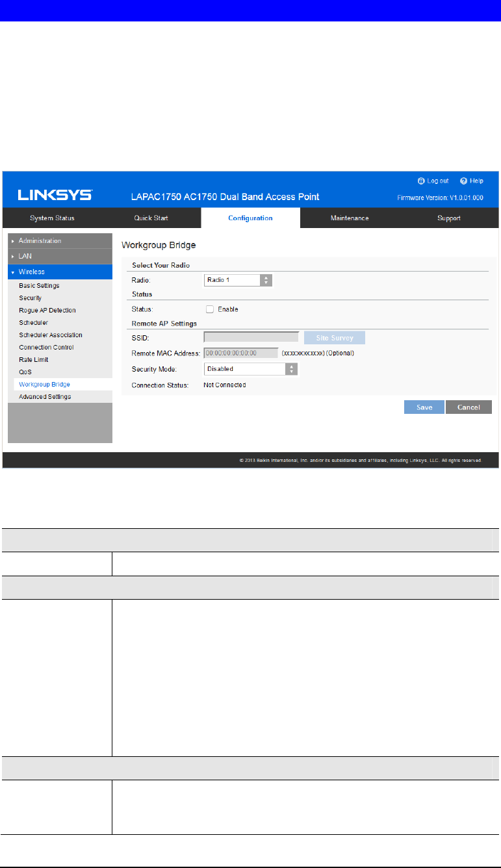This screenshot has height=868, width=501.
Task: Open the Security Mode dropdown
Action: [x=251, y=369]
